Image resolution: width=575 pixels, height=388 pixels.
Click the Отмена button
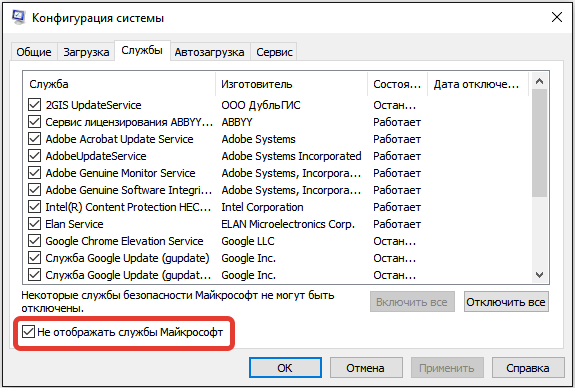pos(366,368)
